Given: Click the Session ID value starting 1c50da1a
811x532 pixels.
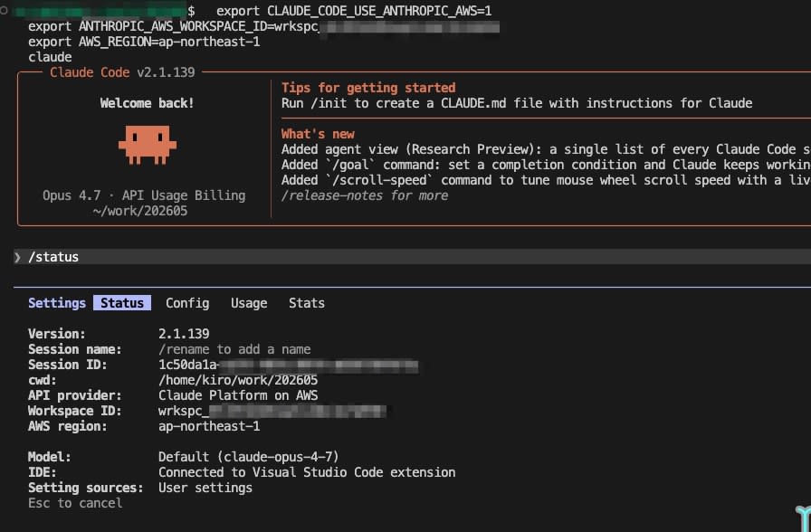Looking at the screenshot, I should [x=288, y=365].
